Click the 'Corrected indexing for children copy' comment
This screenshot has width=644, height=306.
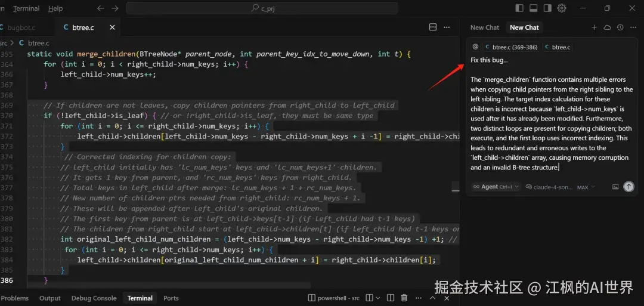point(148,157)
